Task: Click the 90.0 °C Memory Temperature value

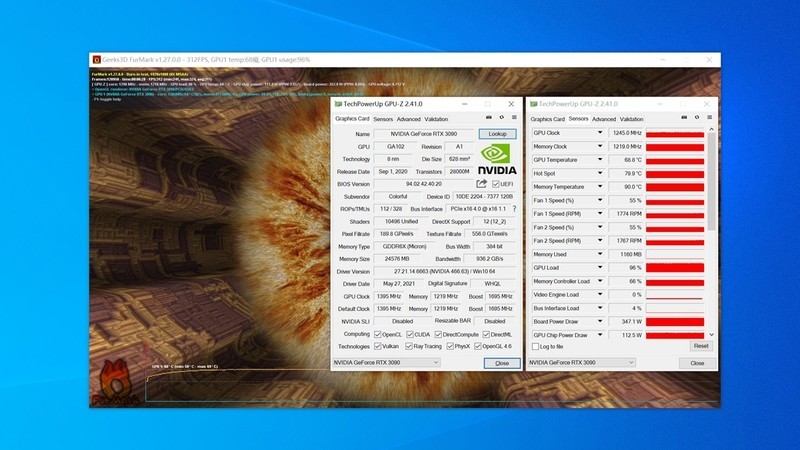Action: pyautogui.click(x=626, y=187)
